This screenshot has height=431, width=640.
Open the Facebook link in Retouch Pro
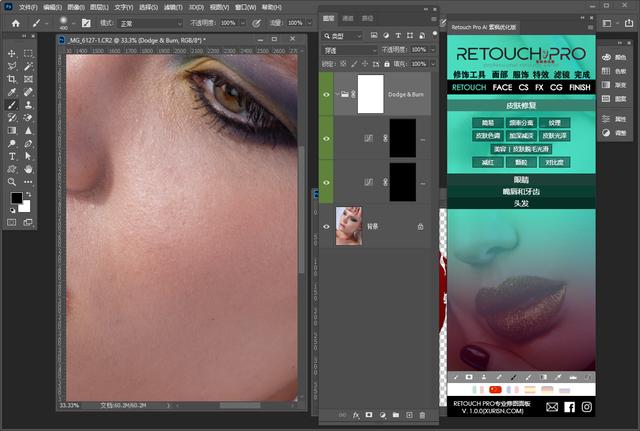569,407
